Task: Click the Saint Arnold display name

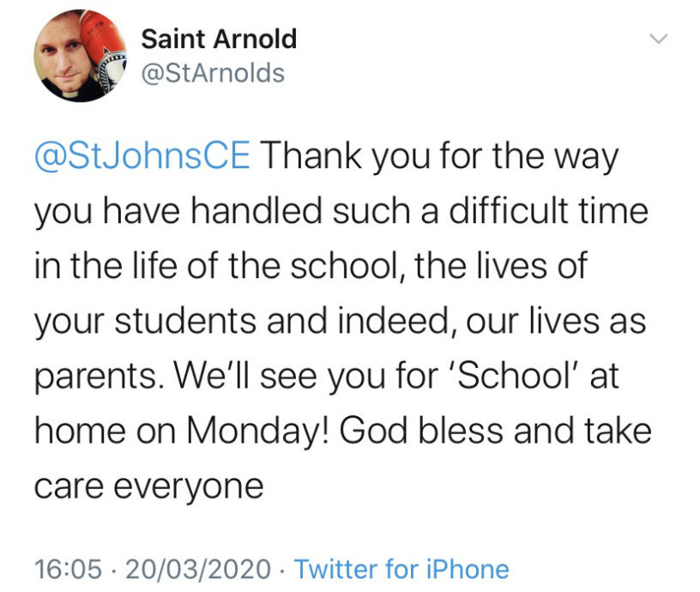Action: 219,39
